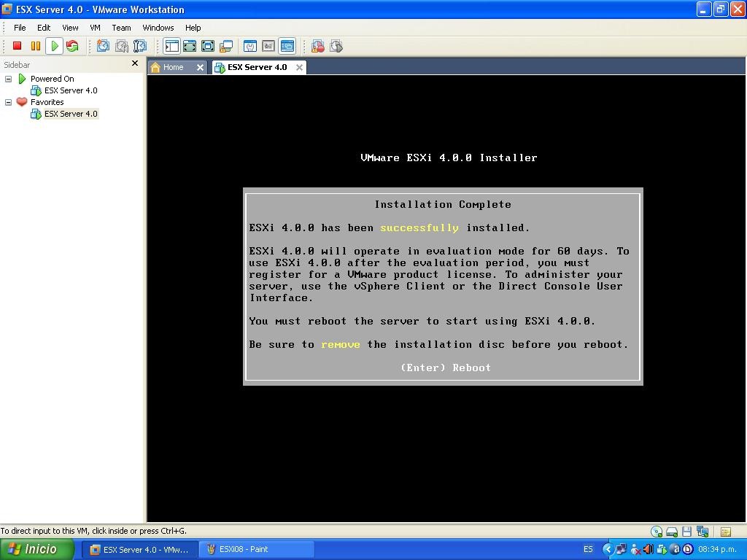This screenshot has width=747, height=560.
Task: Click the network computers tray icon
Action: pyautogui.click(x=622, y=549)
